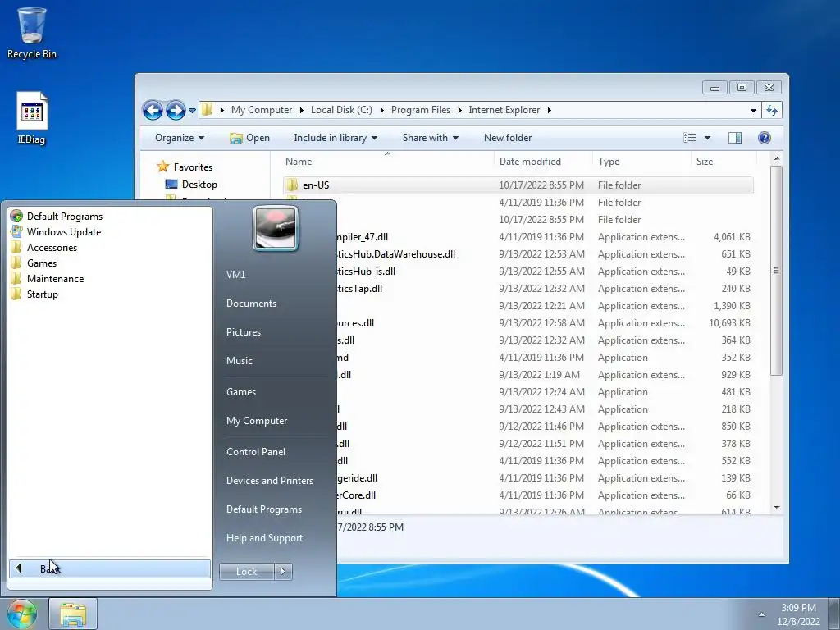Click the Back button in Start menu
Screen dimensions: 840x630
click(110, 569)
